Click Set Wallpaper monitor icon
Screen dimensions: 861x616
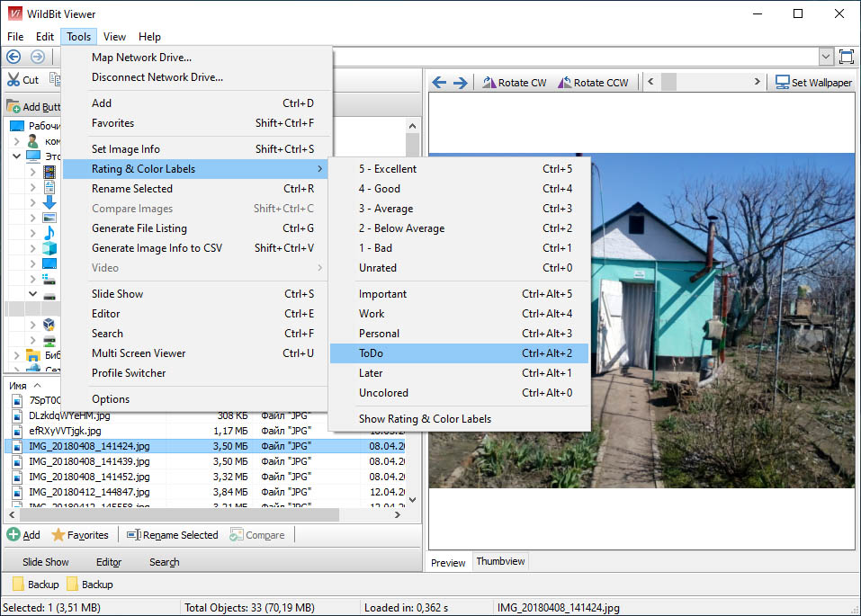(x=782, y=83)
